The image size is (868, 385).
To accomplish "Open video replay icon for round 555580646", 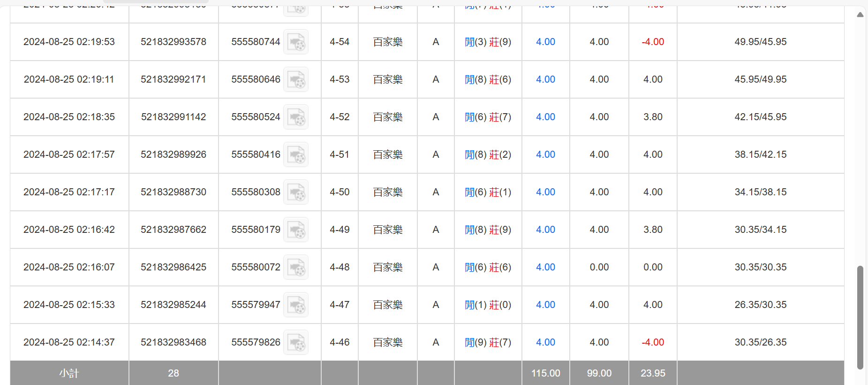I will tap(296, 80).
